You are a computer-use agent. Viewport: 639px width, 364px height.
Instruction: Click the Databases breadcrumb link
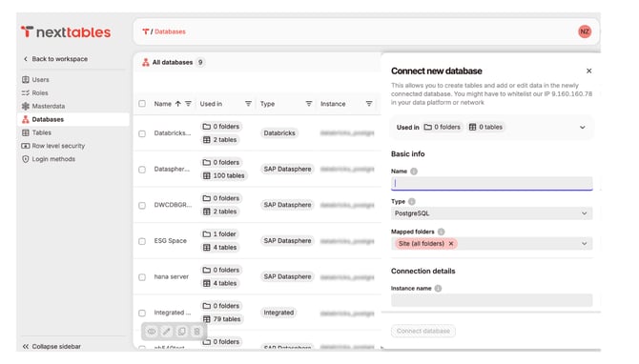170,31
